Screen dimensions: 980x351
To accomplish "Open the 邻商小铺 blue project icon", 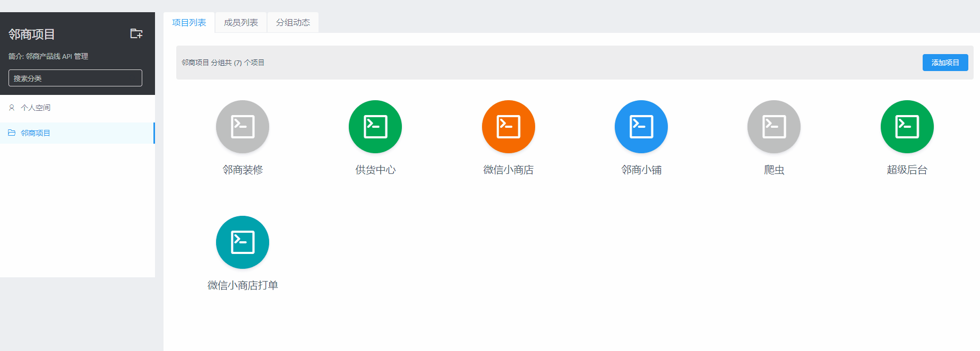I will coord(641,127).
